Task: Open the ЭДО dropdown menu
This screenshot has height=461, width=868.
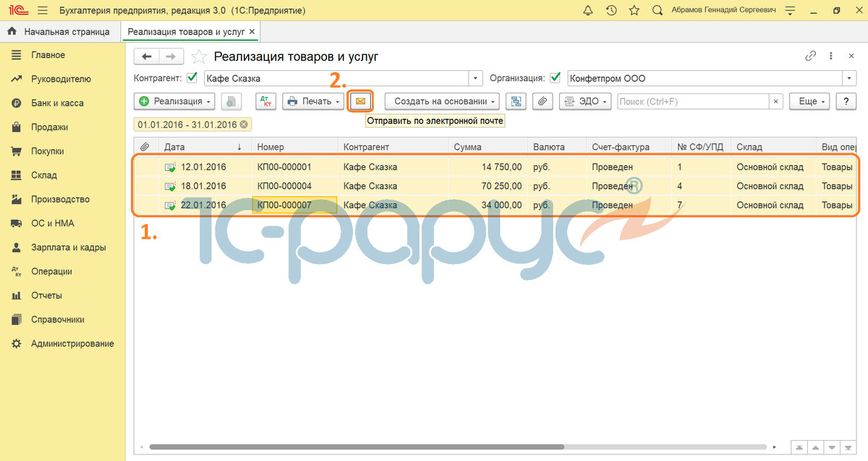Action: pyautogui.click(x=586, y=101)
